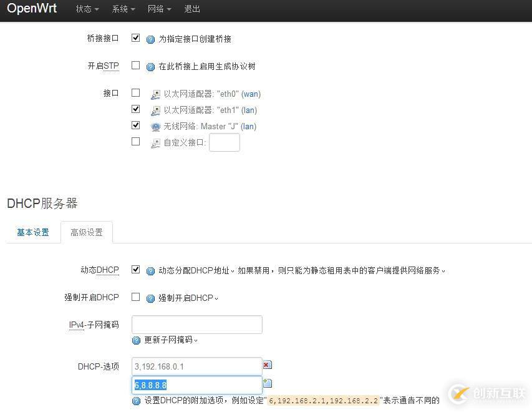532x412 pixels.
Task: Click the ethernet adapter icon for eth0 (wan)
Action: click(155, 94)
